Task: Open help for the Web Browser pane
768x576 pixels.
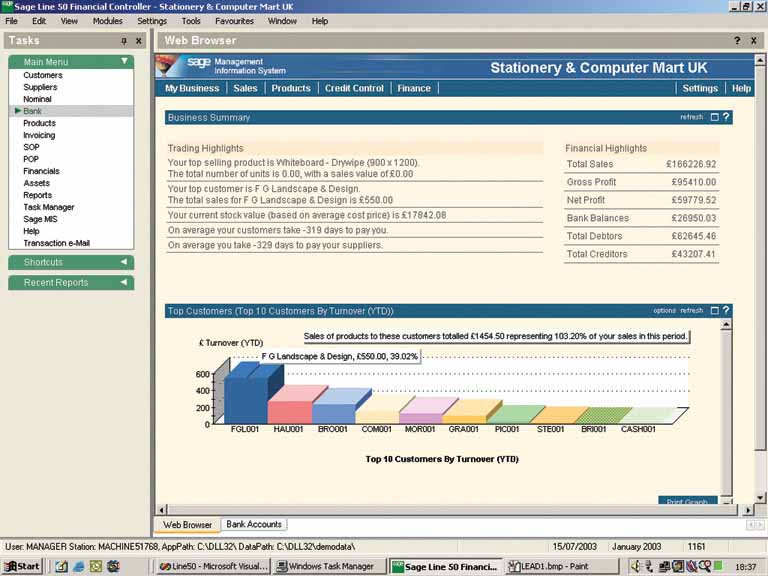Action: click(737, 41)
